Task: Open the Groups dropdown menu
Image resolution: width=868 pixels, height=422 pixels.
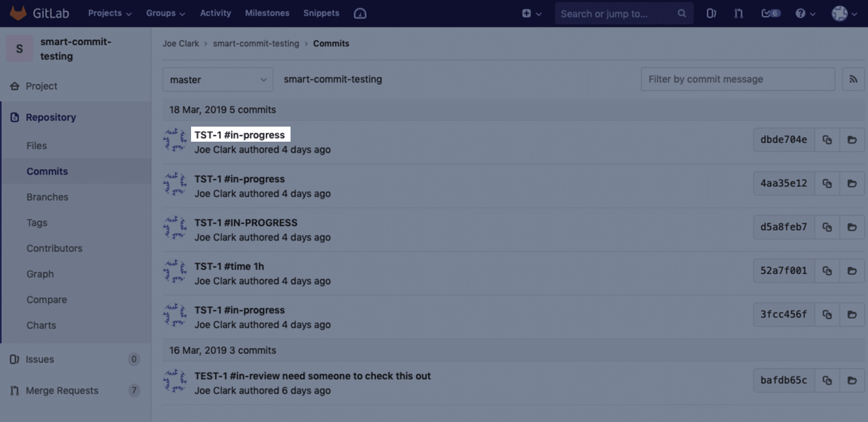Action: (165, 13)
